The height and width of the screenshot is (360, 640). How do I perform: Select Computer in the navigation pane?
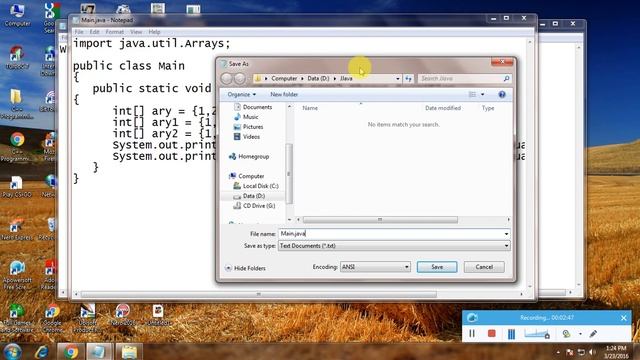[x=251, y=176]
